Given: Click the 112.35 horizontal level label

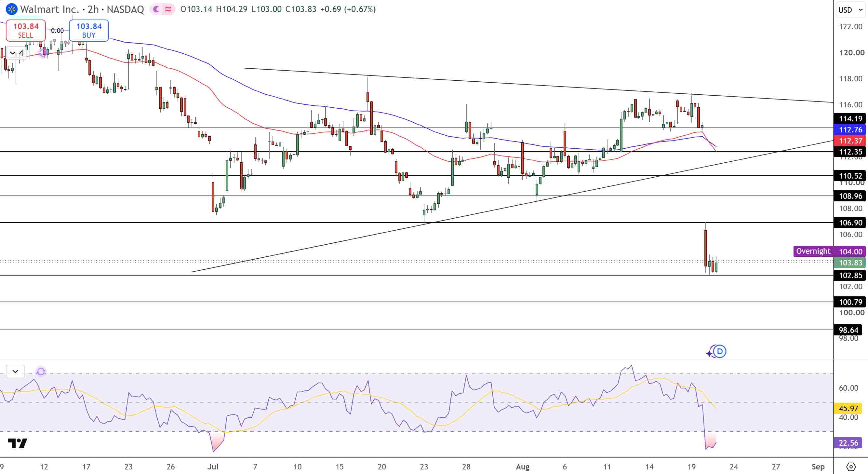Looking at the screenshot, I should point(849,152).
